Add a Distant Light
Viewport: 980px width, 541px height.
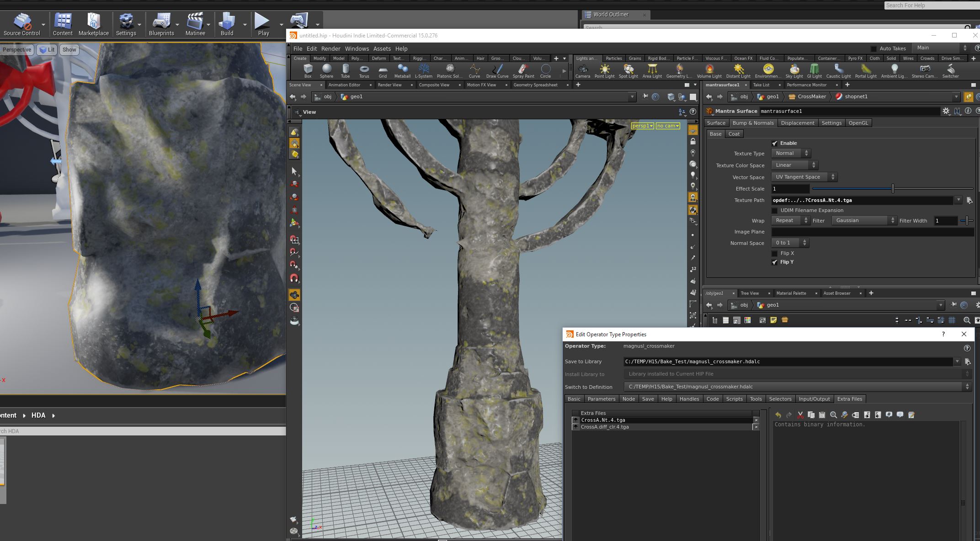(738, 71)
